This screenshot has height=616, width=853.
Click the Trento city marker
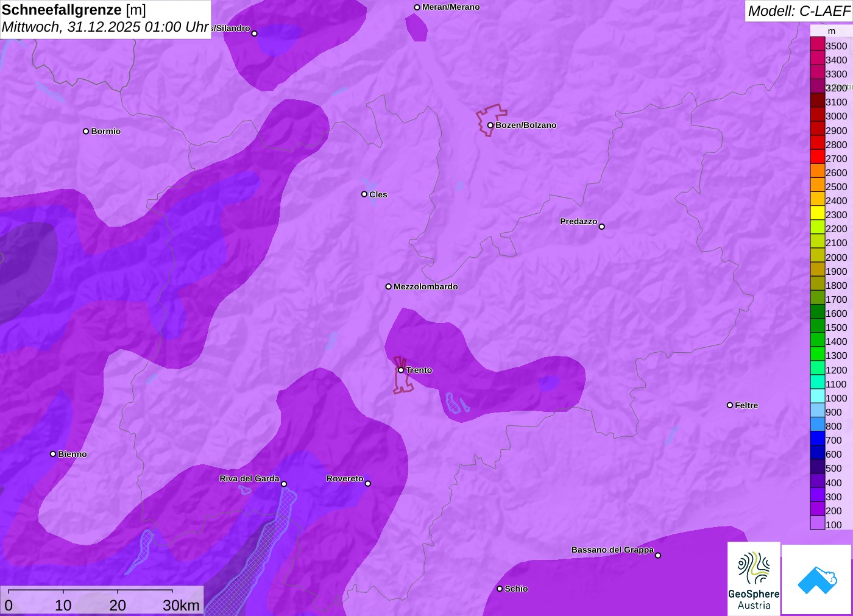401,370
